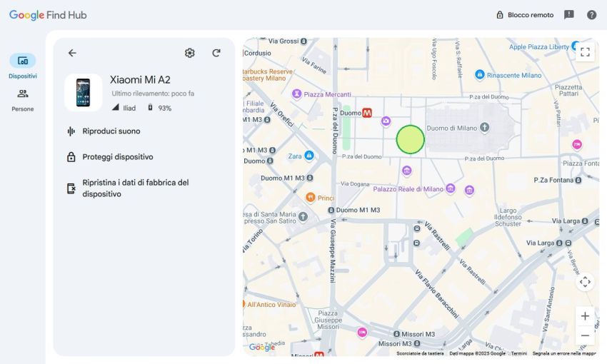607x364 pixels.
Task: Click the pink hotel pin near Missori
Action: tap(362, 332)
